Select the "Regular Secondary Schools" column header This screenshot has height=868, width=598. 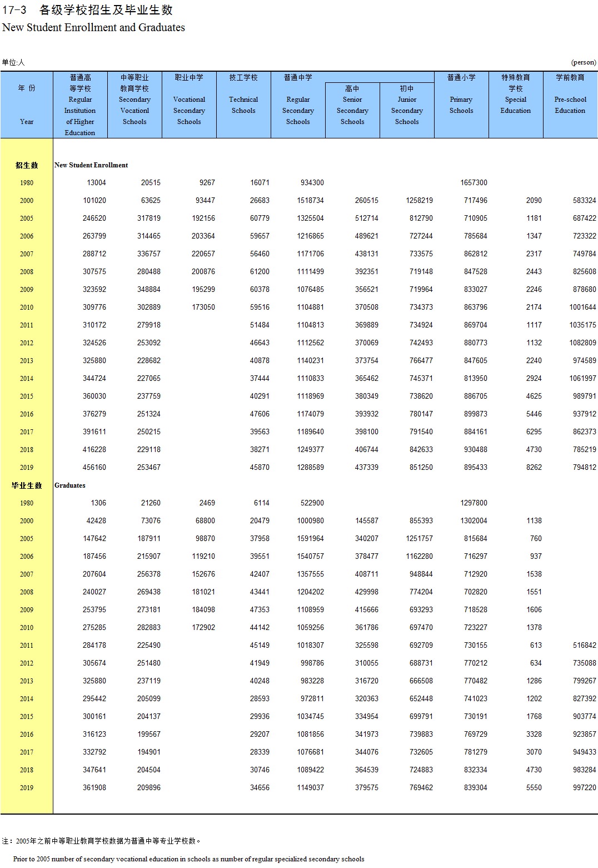point(298,110)
